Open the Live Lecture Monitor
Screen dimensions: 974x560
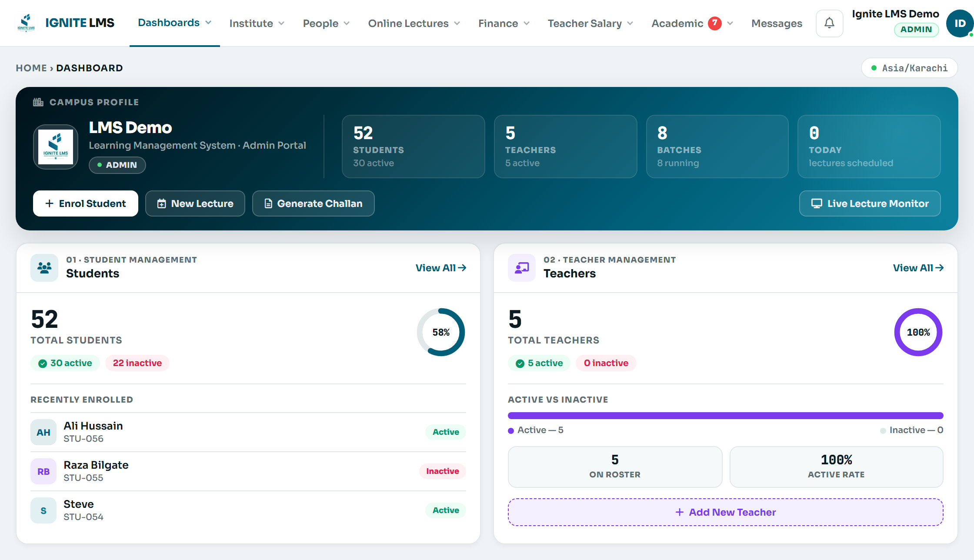pyautogui.click(x=870, y=203)
